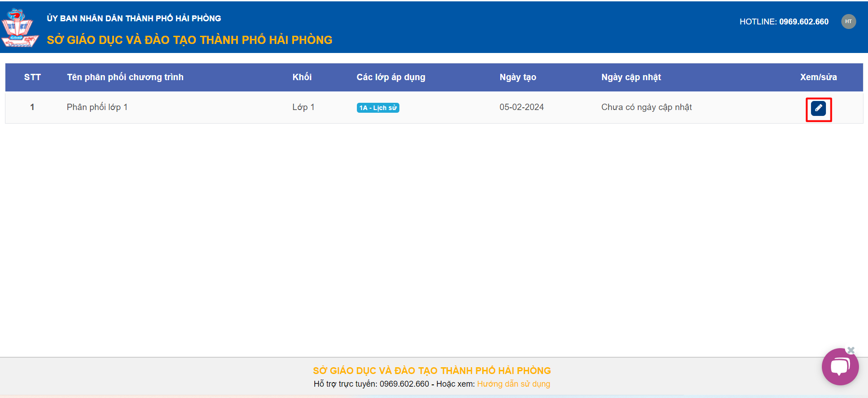Click the Ngày tạo column header

(517, 77)
